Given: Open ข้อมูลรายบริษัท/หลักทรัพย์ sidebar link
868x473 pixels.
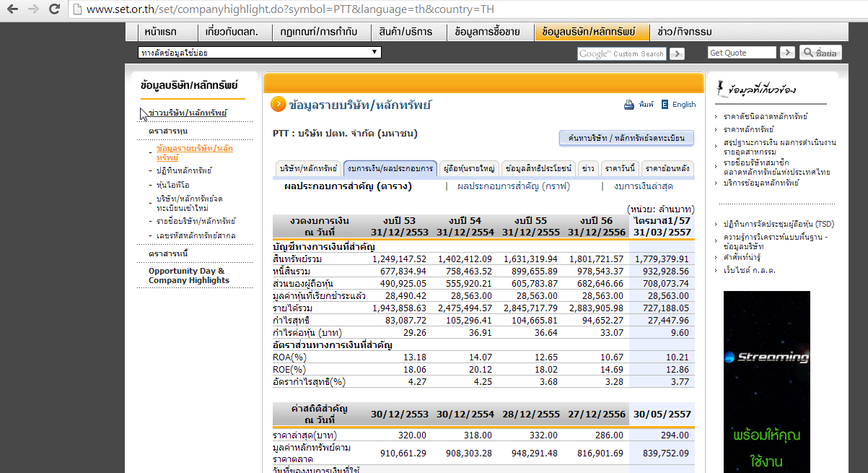Looking at the screenshot, I should pos(195,152).
